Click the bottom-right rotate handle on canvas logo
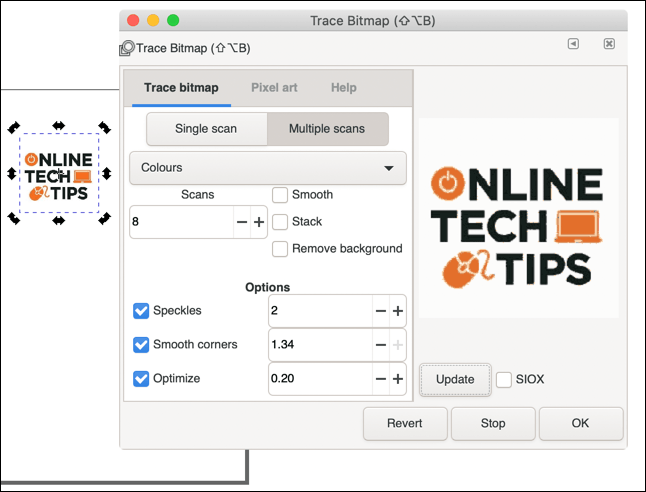The image size is (646, 492). coord(105,218)
